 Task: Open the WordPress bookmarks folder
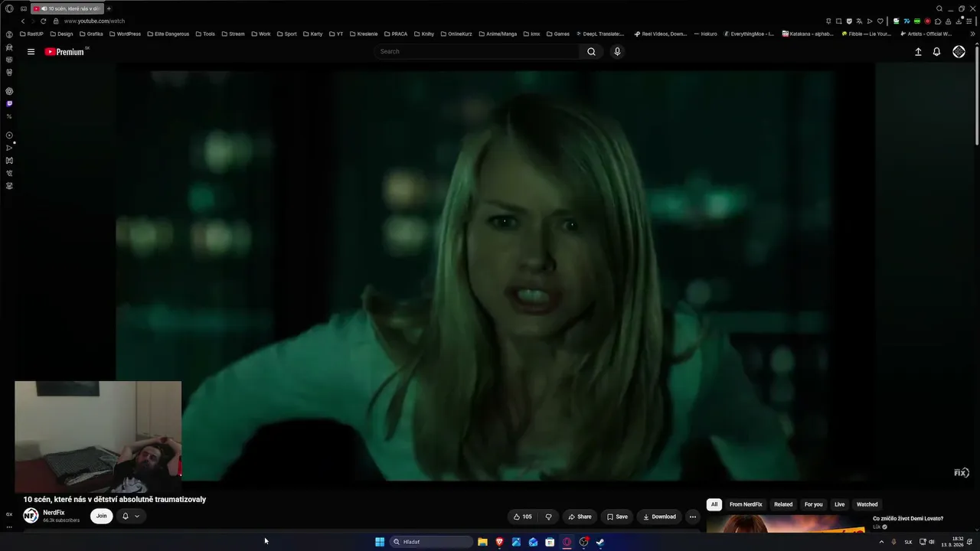click(x=125, y=34)
